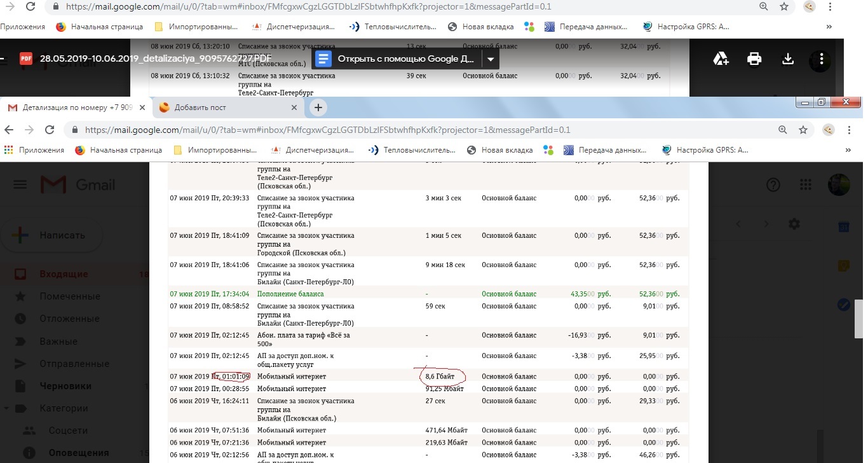Open 'Начальная страница' bookmark in back window

click(x=100, y=27)
